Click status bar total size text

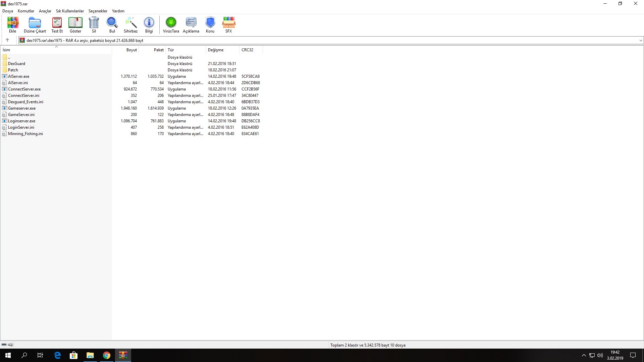pos(368,345)
